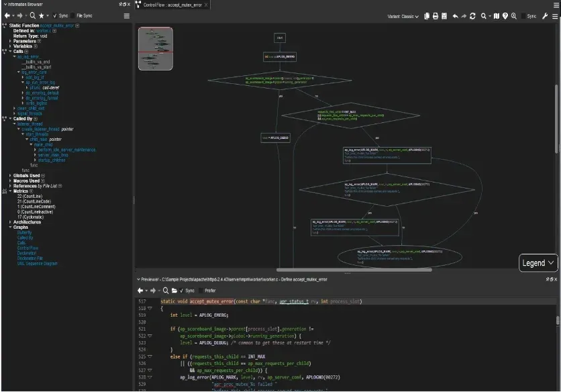Search within the Information Browser

[33, 15]
